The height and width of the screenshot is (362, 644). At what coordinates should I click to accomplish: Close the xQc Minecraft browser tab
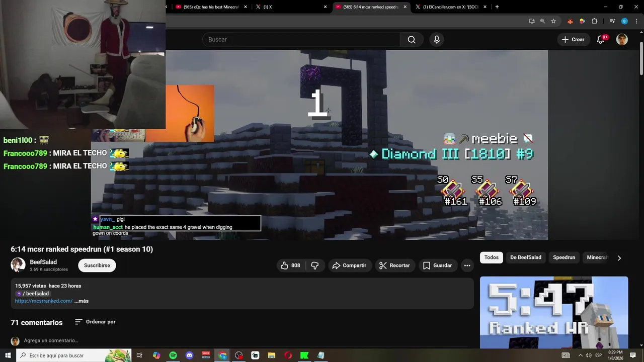246,7
